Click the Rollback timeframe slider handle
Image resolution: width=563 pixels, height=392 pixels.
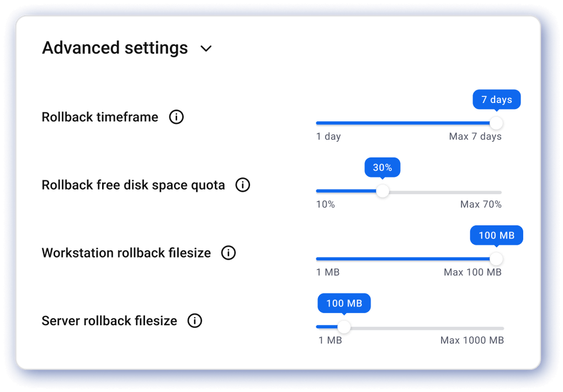496,123
